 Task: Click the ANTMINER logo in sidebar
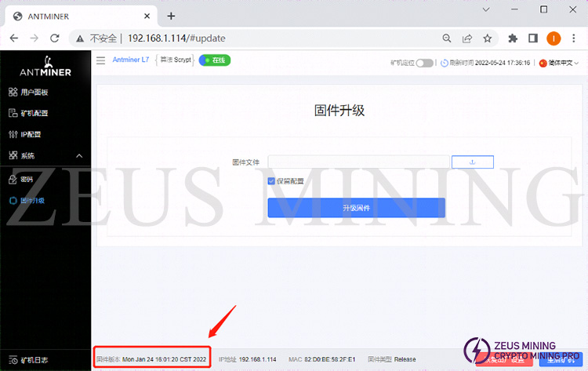point(45,66)
